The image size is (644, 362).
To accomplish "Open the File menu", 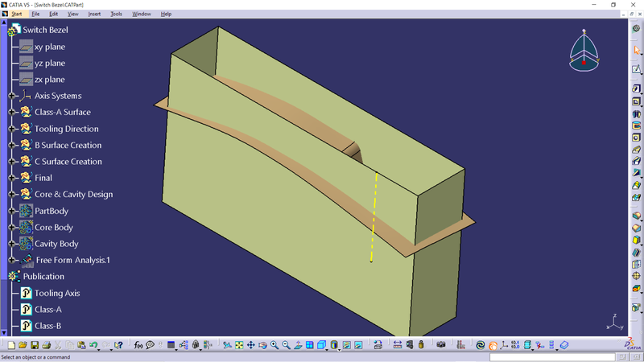I will click(35, 14).
